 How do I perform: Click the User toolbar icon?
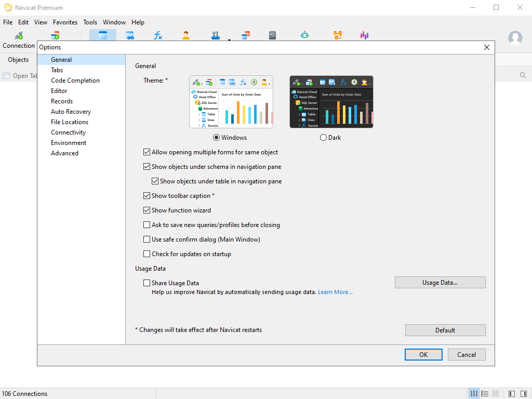pos(186,35)
